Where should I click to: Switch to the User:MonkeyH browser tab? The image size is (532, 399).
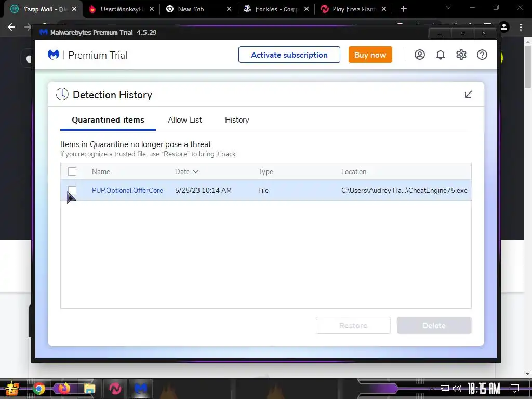[x=121, y=9]
